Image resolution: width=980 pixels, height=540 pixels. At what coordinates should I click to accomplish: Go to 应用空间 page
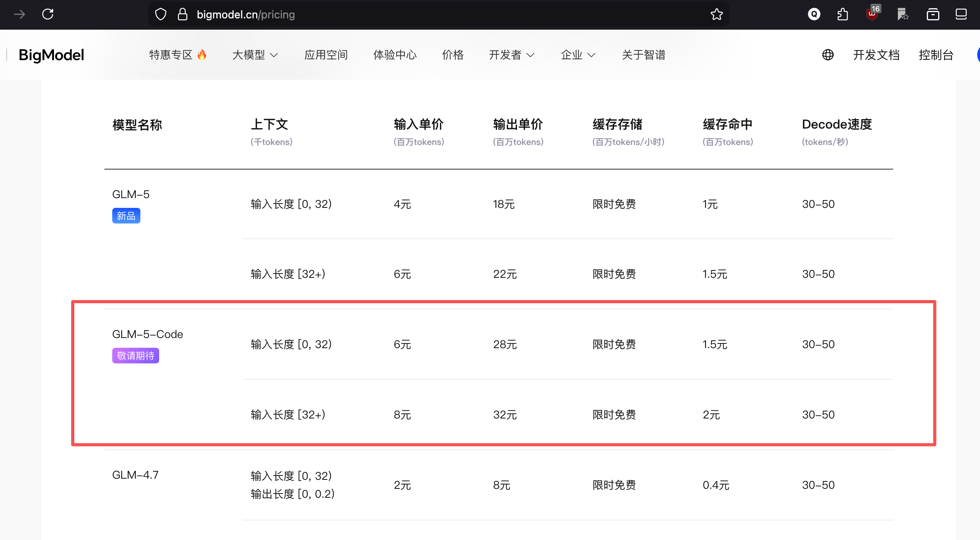(326, 55)
